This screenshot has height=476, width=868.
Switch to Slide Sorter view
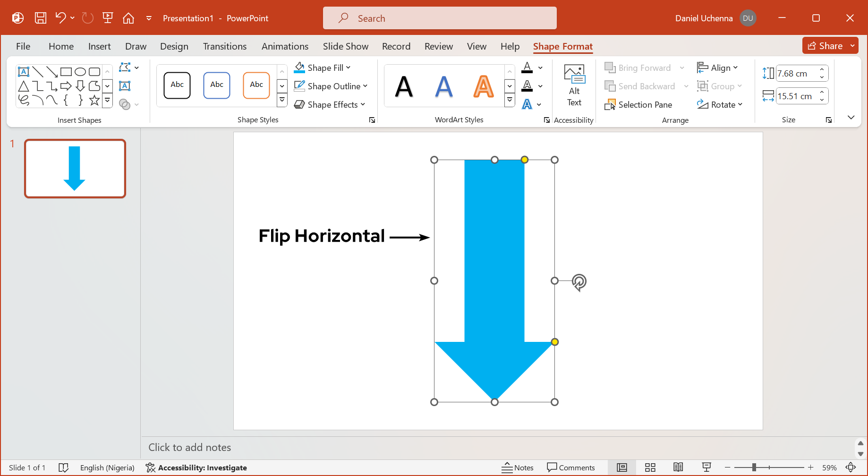tap(650, 467)
